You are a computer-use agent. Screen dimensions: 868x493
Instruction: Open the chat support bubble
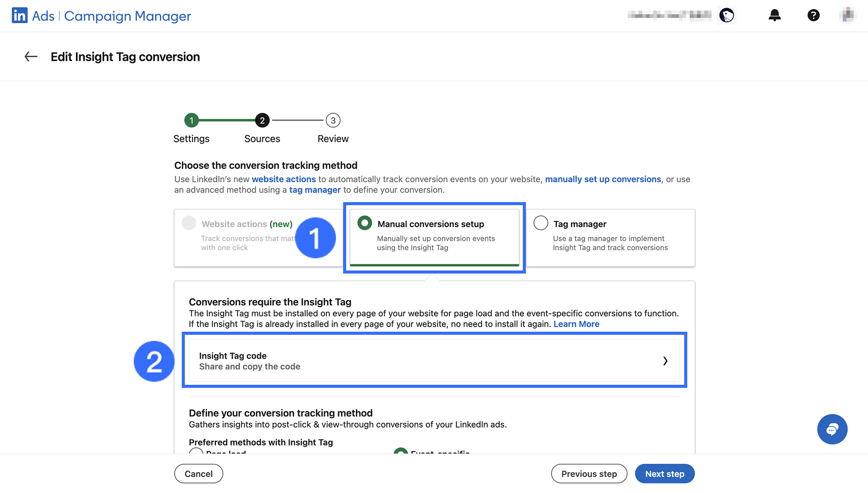pos(832,429)
